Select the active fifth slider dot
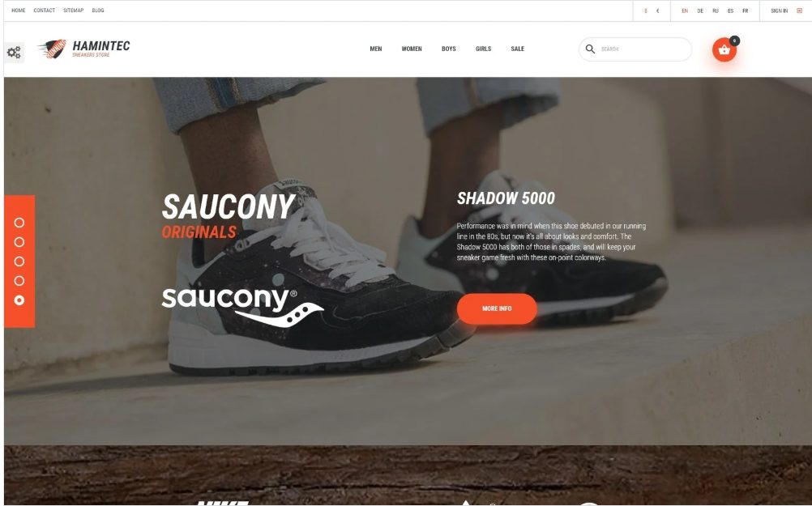The height and width of the screenshot is (506, 812). (19, 300)
